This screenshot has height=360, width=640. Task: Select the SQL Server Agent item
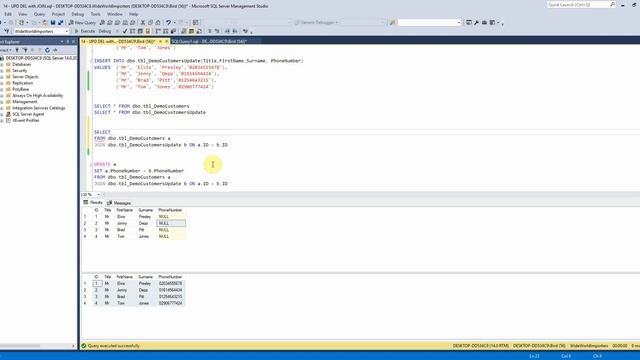tap(28, 114)
